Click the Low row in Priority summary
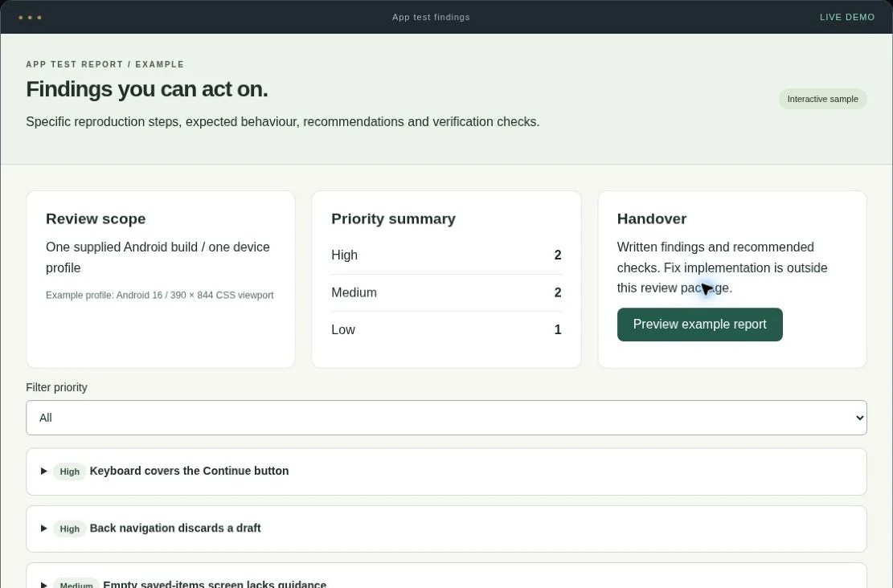893x588 pixels. (x=447, y=329)
